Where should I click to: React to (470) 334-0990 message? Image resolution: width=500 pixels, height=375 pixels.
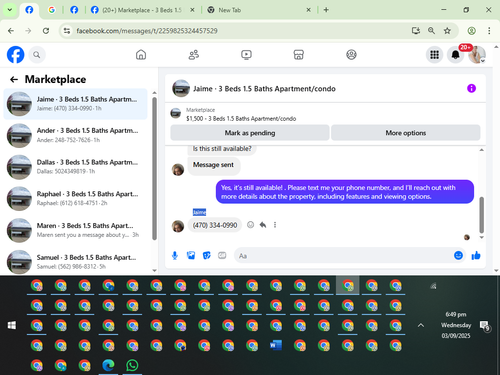(x=250, y=225)
